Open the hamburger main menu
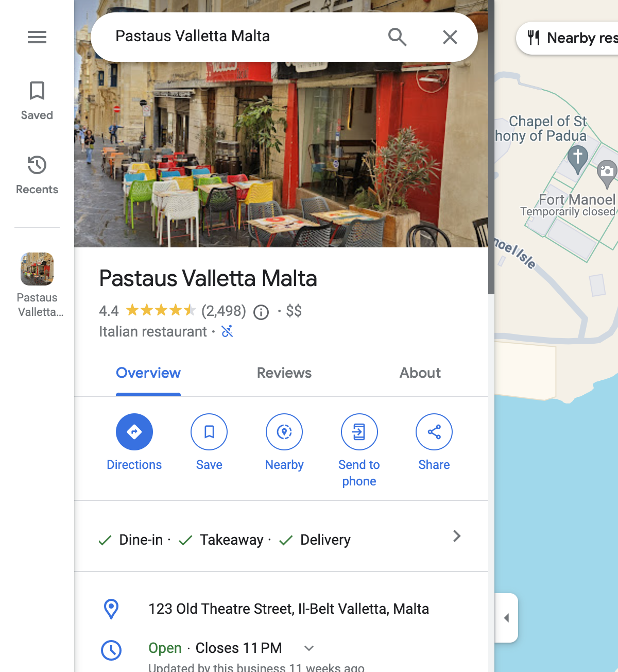The width and height of the screenshot is (618, 672). [37, 37]
